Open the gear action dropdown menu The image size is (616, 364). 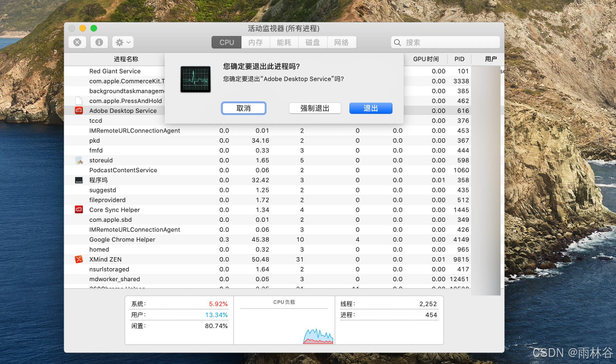tap(123, 42)
